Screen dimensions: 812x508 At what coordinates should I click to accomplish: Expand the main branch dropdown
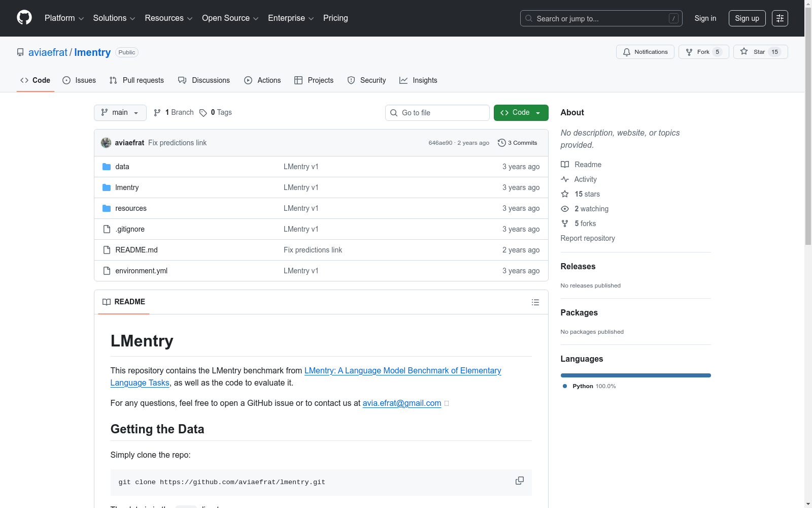(x=120, y=113)
